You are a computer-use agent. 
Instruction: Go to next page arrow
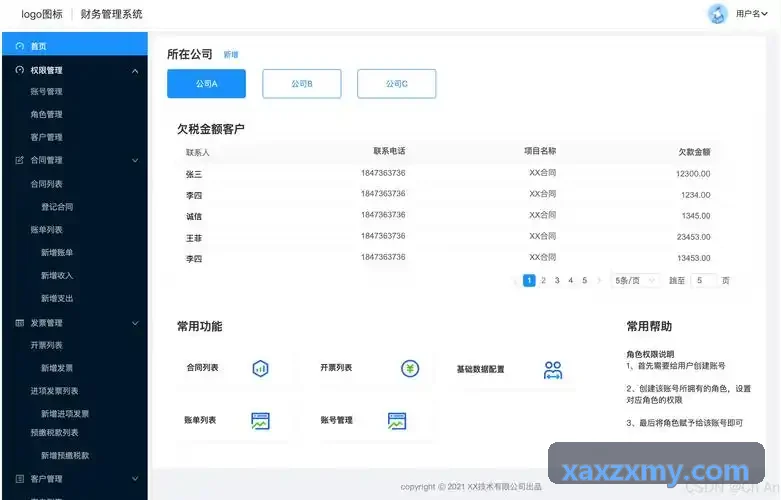(599, 280)
